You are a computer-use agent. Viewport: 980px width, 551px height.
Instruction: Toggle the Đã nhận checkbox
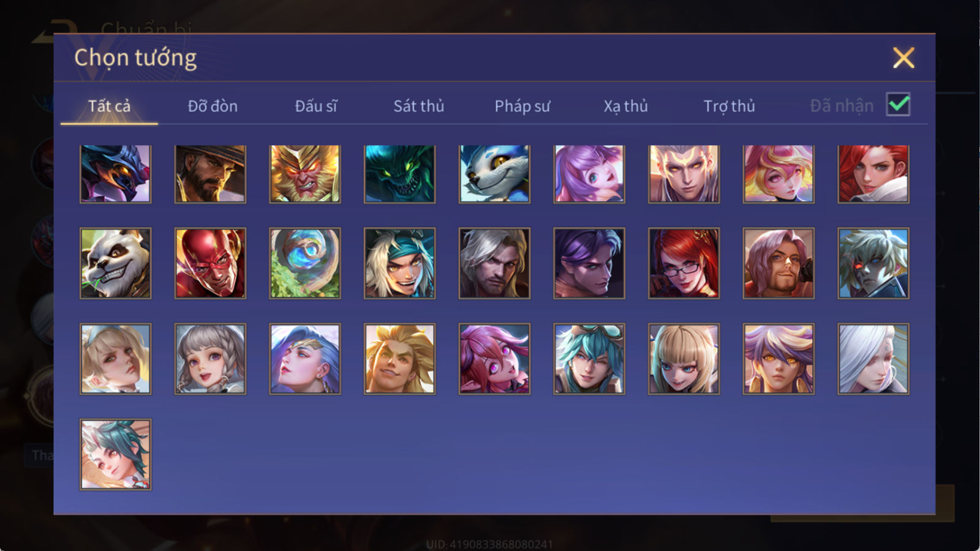tap(898, 104)
